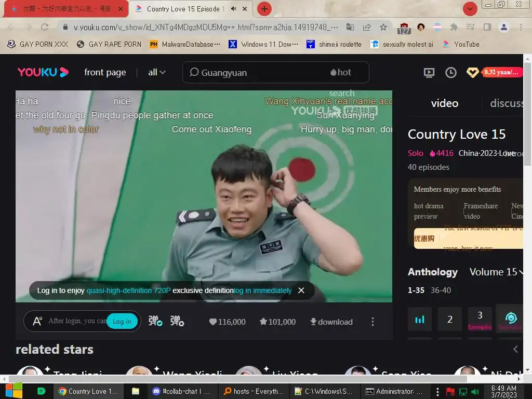The width and height of the screenshot is (532, 399).
Task: Close the Country Love 15 Episode tab
Action: click(245, 9)
